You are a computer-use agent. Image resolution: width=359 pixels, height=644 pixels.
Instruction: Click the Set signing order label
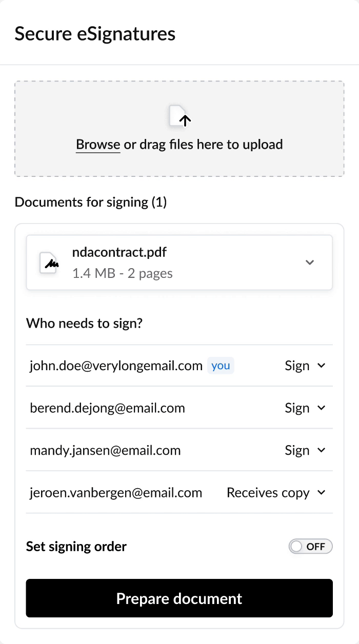coord(76,547)
